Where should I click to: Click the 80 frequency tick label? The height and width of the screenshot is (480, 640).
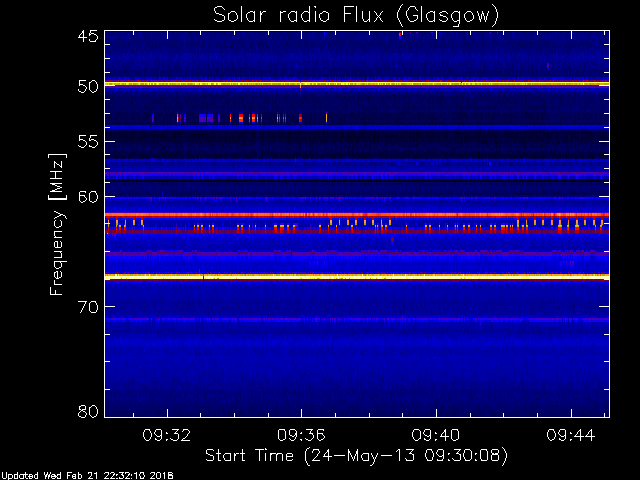click(88, 411)
